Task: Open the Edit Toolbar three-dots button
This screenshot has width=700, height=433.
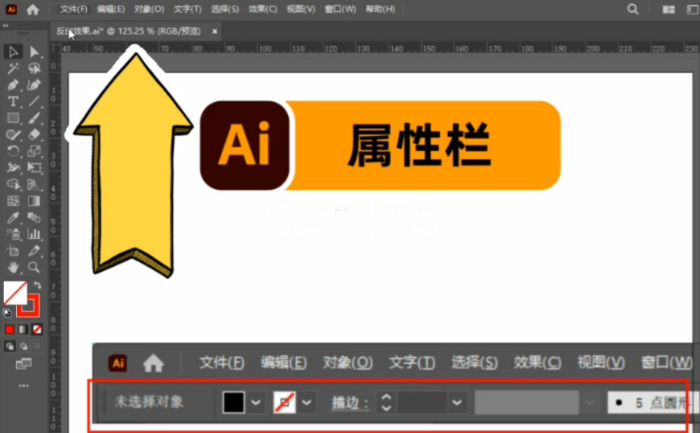Action: click(24, 386)
